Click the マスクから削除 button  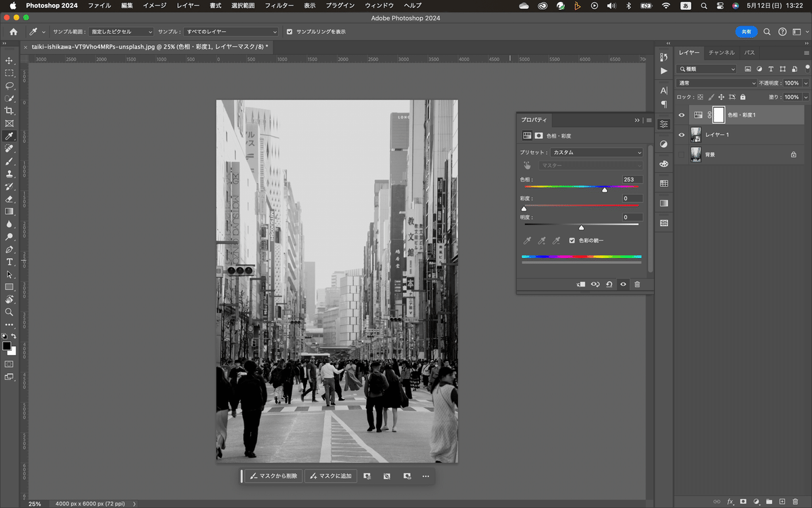point(273,476)
